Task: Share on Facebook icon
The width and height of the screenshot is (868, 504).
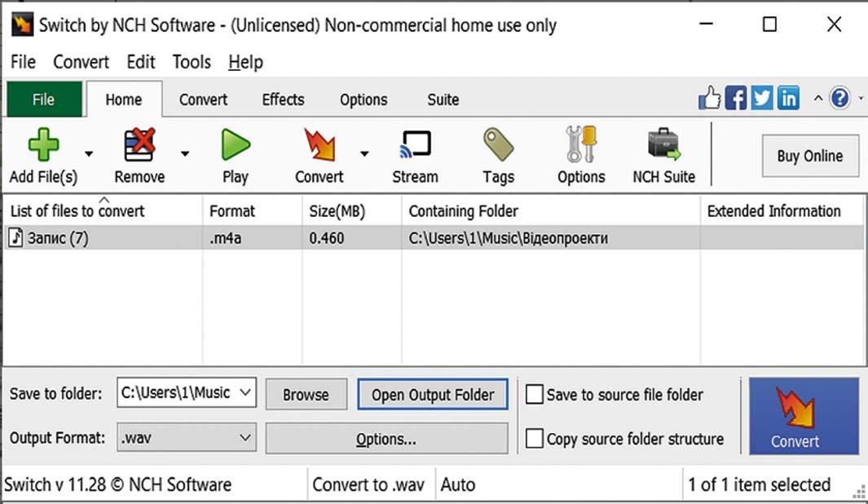Action: 736,98
